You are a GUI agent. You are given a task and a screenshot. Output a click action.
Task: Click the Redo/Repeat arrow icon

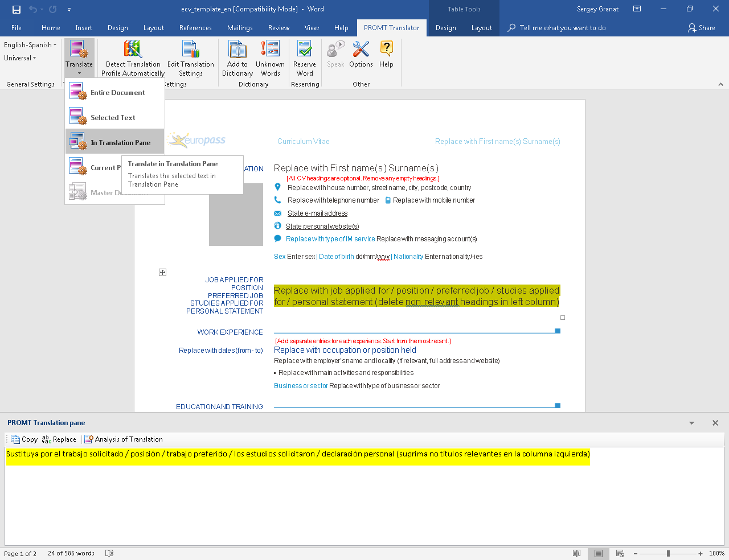(53, 9)
